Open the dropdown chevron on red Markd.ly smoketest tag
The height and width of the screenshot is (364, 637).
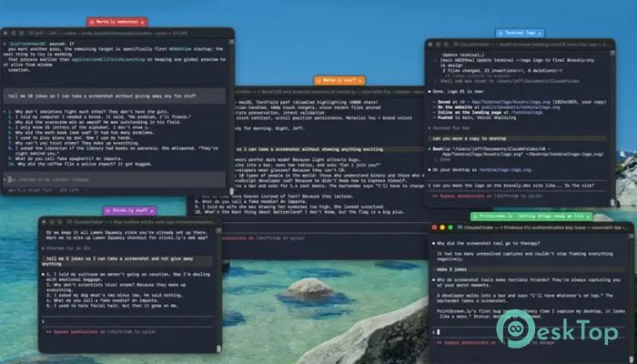click(142, 23)
